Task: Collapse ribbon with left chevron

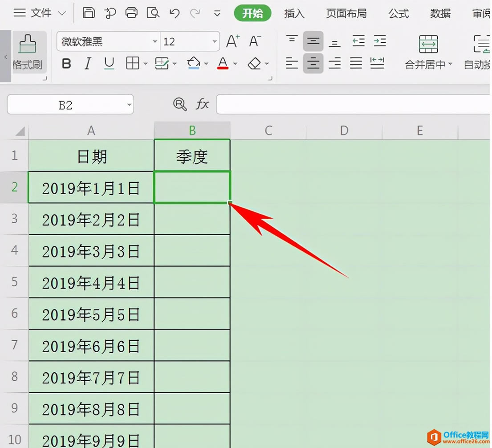Action: coord(5,57)
